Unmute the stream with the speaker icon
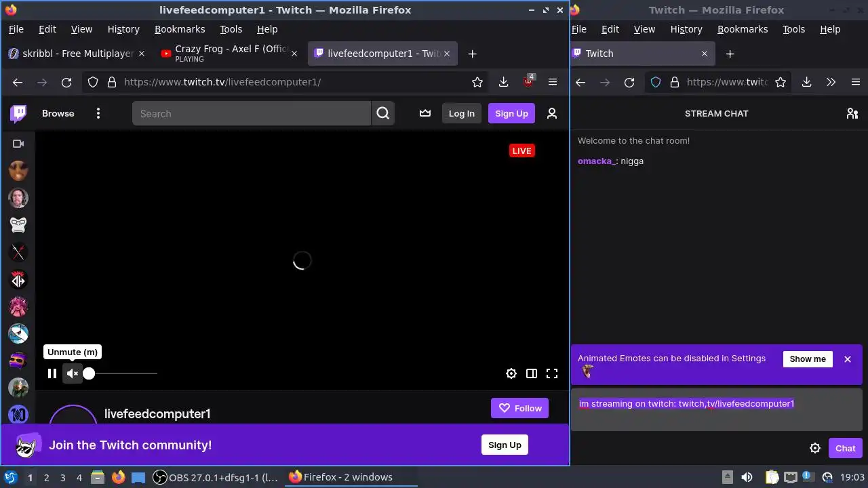 point(73,373)
